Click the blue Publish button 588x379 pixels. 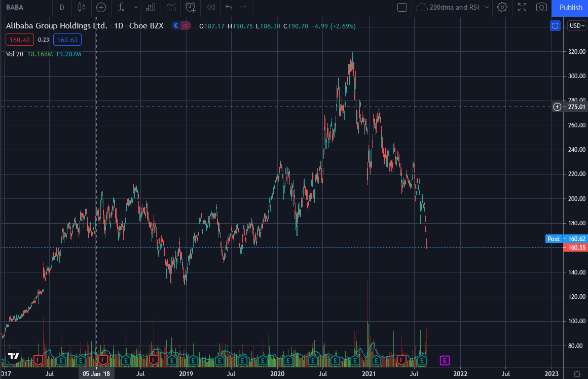pos(570,7)
